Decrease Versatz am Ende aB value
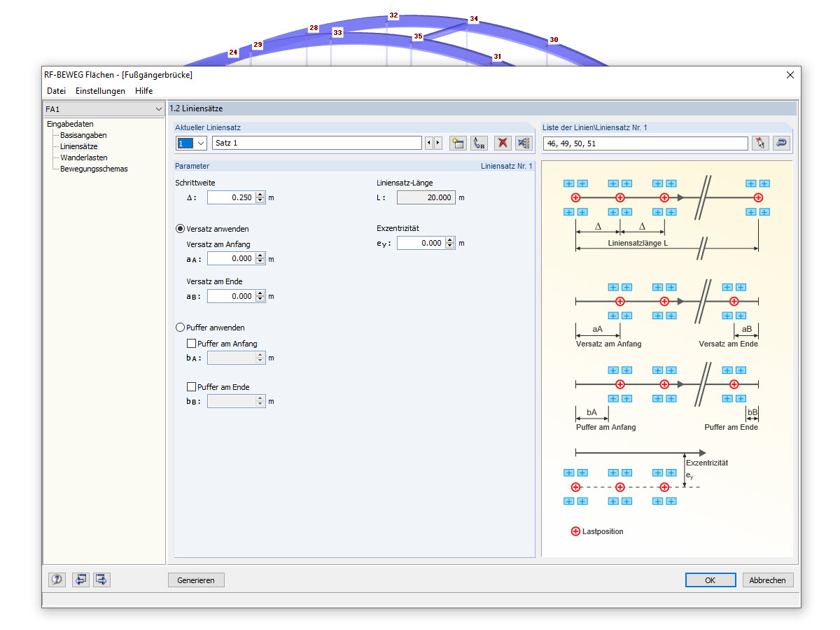The height and width of the screenshot is (630, 840). (x=260, y=300)
